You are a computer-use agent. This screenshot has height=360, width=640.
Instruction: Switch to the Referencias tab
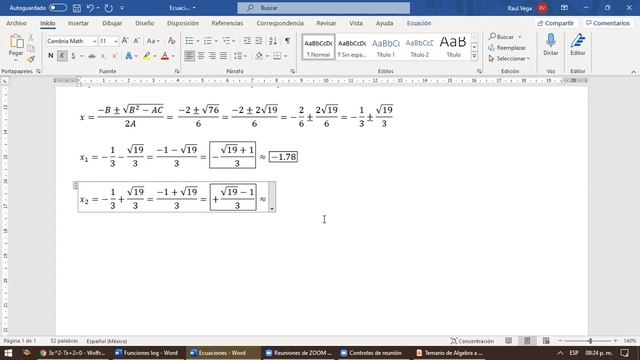coord(227,23)
